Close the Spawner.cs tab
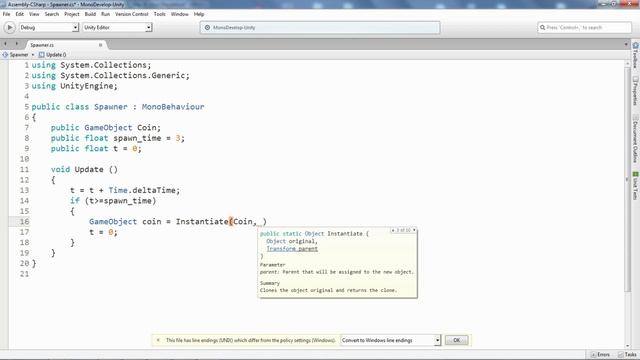This screenshot has height=360, width=640. pos(100,45)
